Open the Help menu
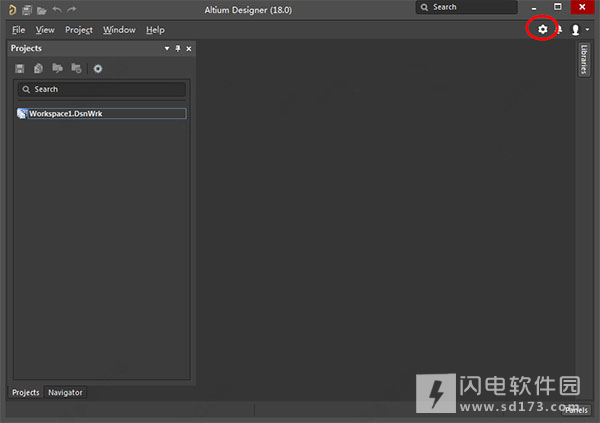600x423 pixels. (x=155, y=30)
